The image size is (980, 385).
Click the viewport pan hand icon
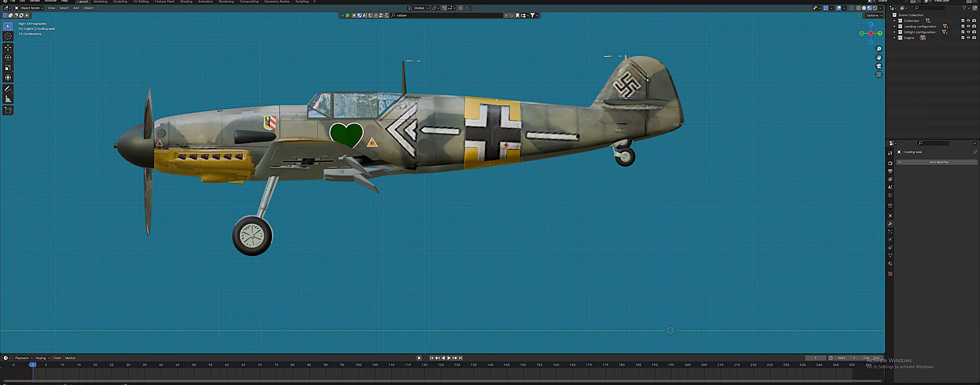tap(879, 57)
